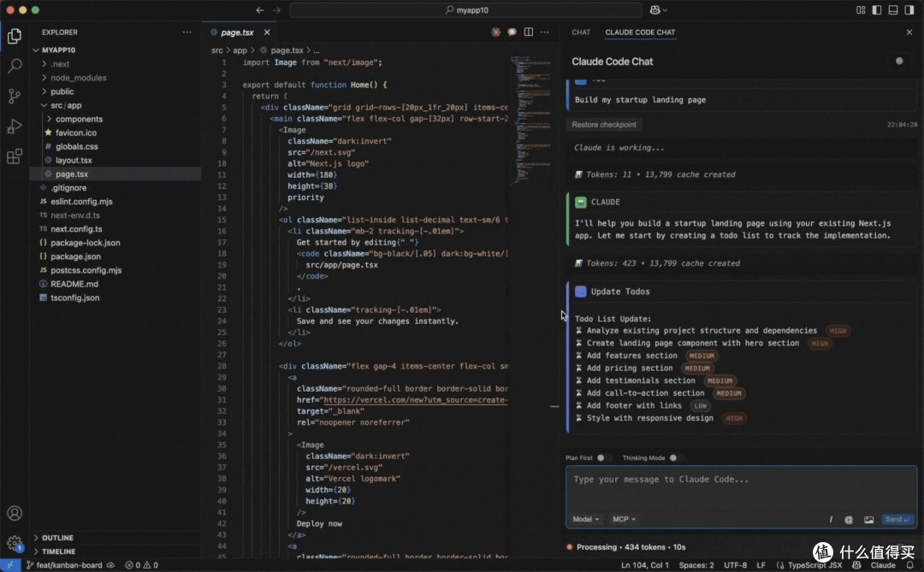Expand the components folder
This screenshot has width=924, height=572.
79,119
